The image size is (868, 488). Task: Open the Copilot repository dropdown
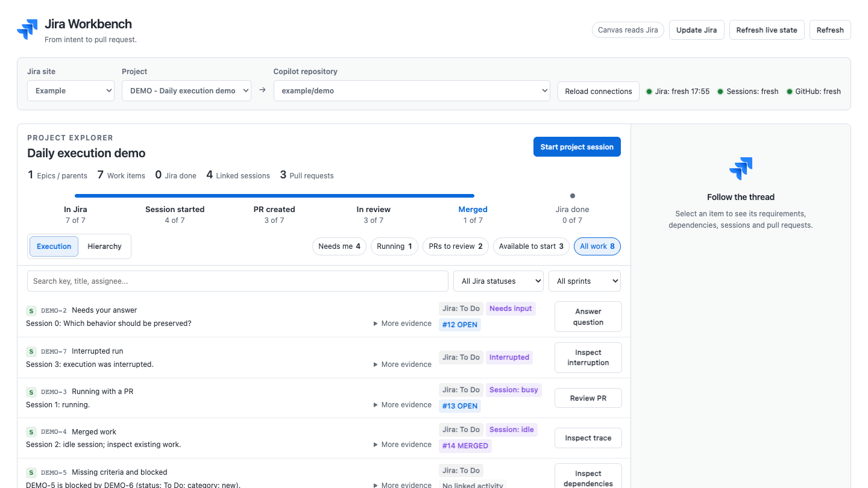(412, 91)
